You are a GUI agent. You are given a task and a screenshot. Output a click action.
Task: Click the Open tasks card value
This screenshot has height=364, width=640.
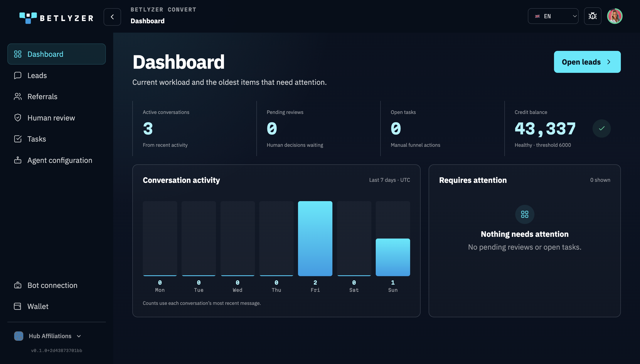(x=396, y=129)
